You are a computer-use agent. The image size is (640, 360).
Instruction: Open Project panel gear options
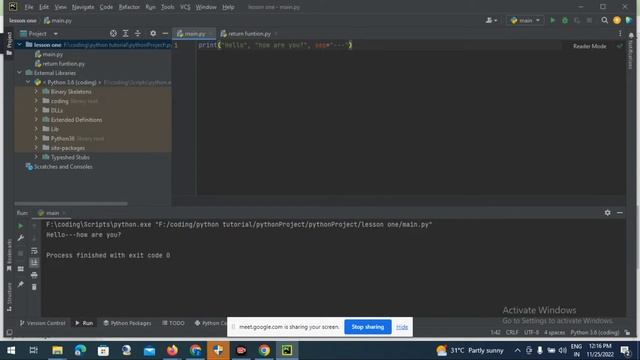153,33
